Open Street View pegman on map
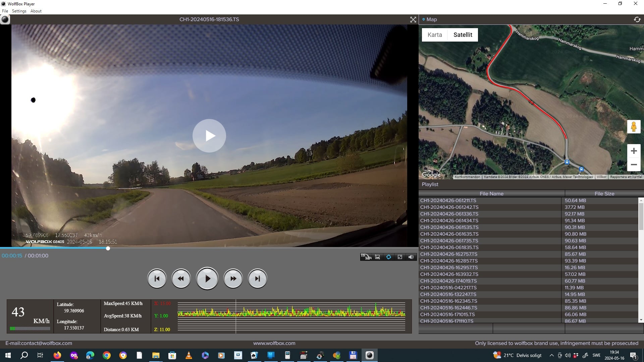This screenshot has width=644, height=362. point(634,127)
